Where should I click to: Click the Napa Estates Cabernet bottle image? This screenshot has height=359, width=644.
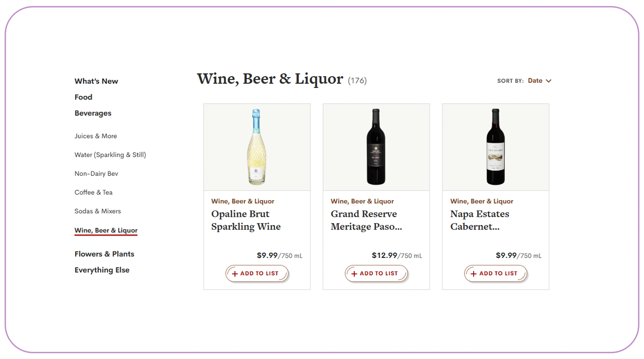coord(495,147)
